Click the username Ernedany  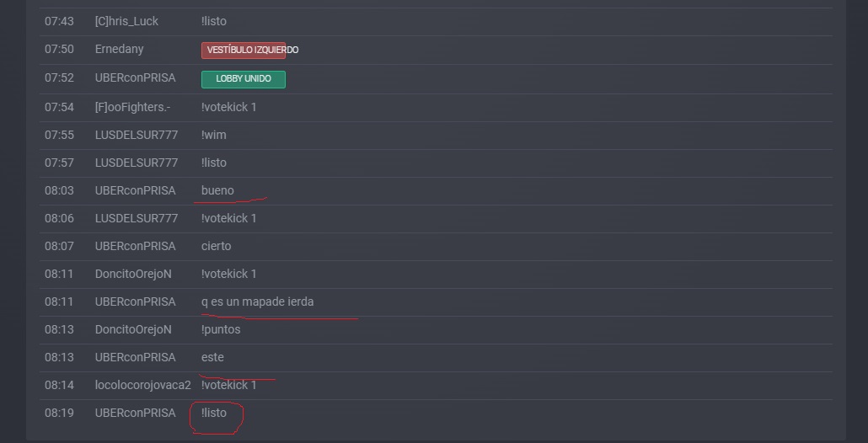click(120, 49)
